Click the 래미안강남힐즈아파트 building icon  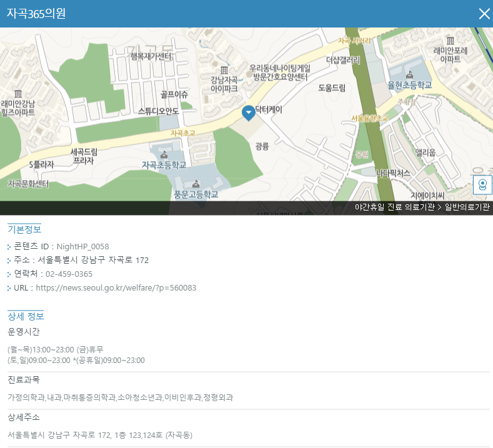click(18, 94)
